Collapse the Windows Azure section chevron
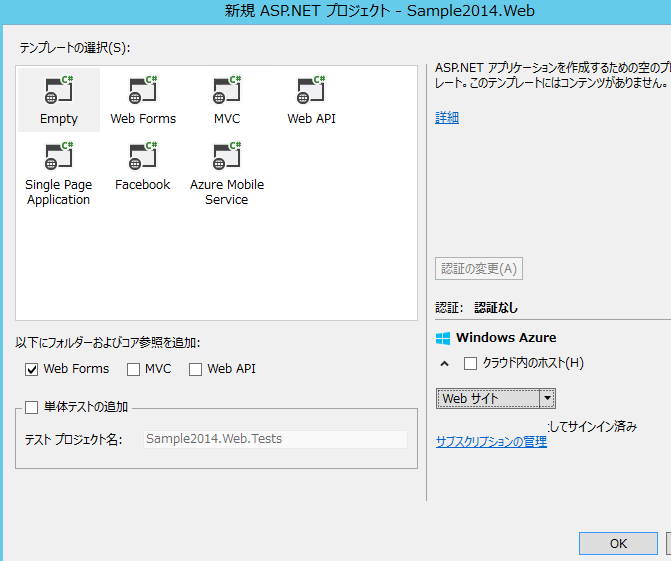The height and width of the screenshot is (561, 671). [445, 364]
